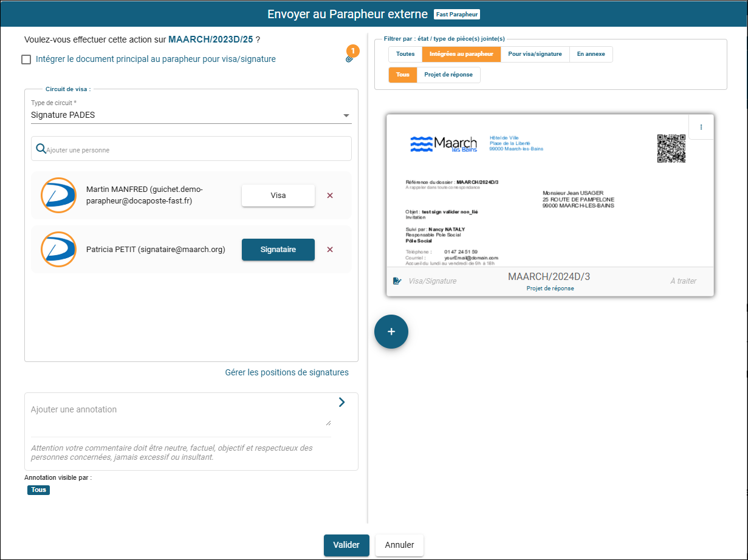748x560 pixels.
Task: Check 'Intégrer le document principal' checkbox
Action: click(26, 60)
